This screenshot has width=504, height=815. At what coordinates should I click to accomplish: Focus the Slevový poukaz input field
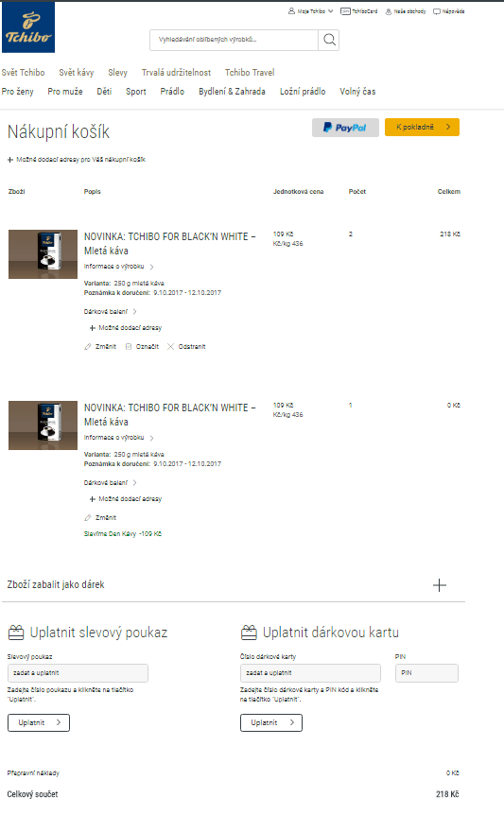click(x=78, y=673)
